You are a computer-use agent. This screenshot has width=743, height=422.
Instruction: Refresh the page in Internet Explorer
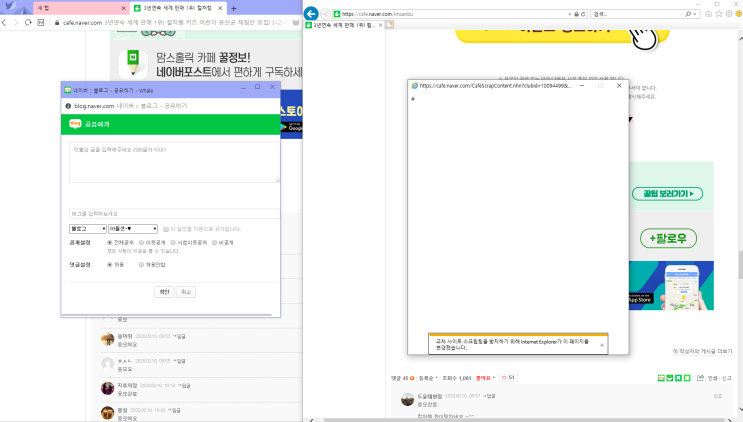pyautogui.click(x=583, y=14)
